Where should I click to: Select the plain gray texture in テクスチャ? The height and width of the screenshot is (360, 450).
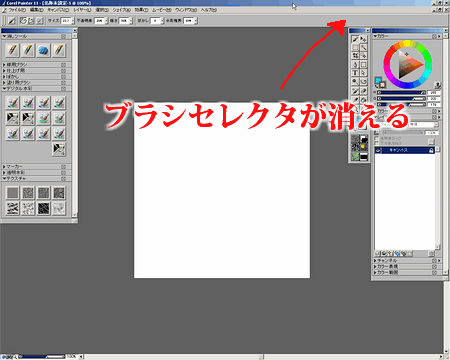13,193
